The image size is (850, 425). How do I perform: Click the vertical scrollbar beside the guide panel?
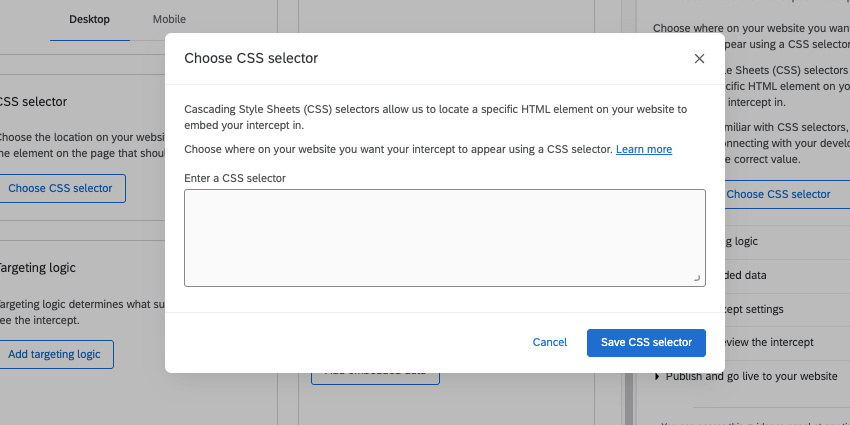click(630, 398)
